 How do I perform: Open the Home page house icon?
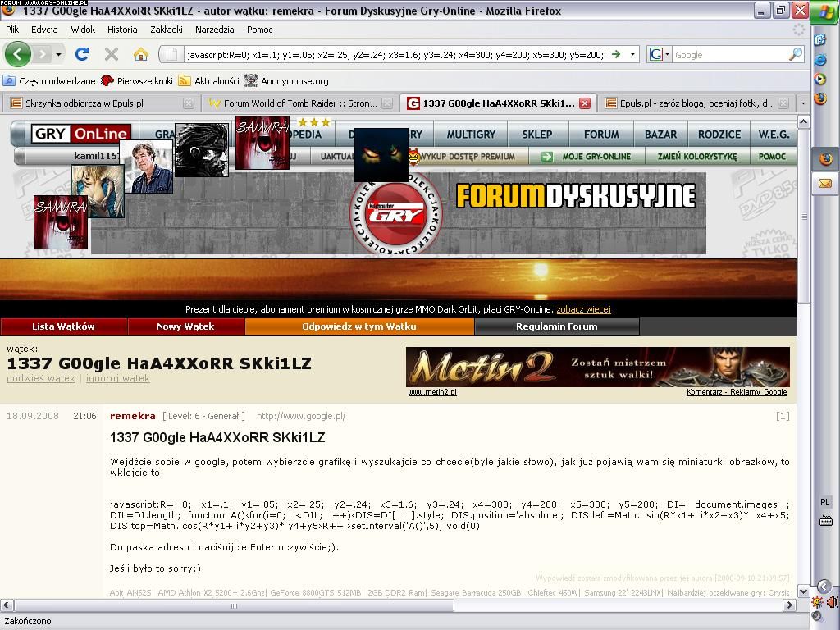141,54
